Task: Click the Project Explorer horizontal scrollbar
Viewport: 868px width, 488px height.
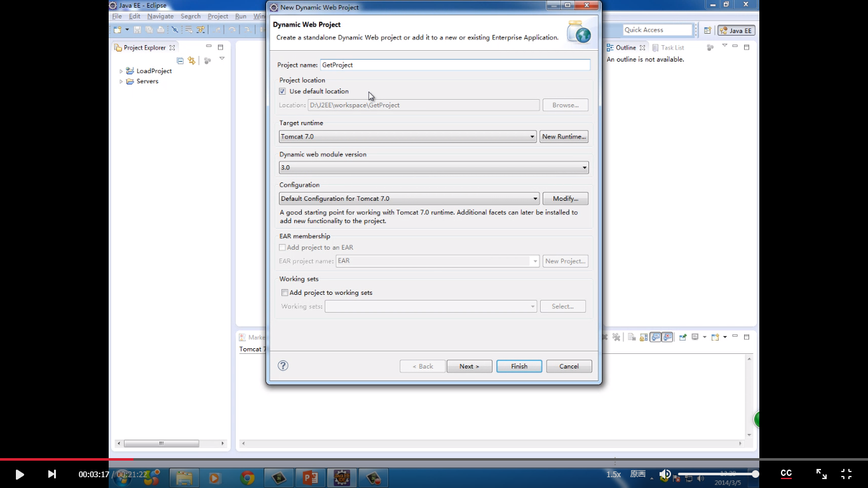Action: click(x=170, y=444)
